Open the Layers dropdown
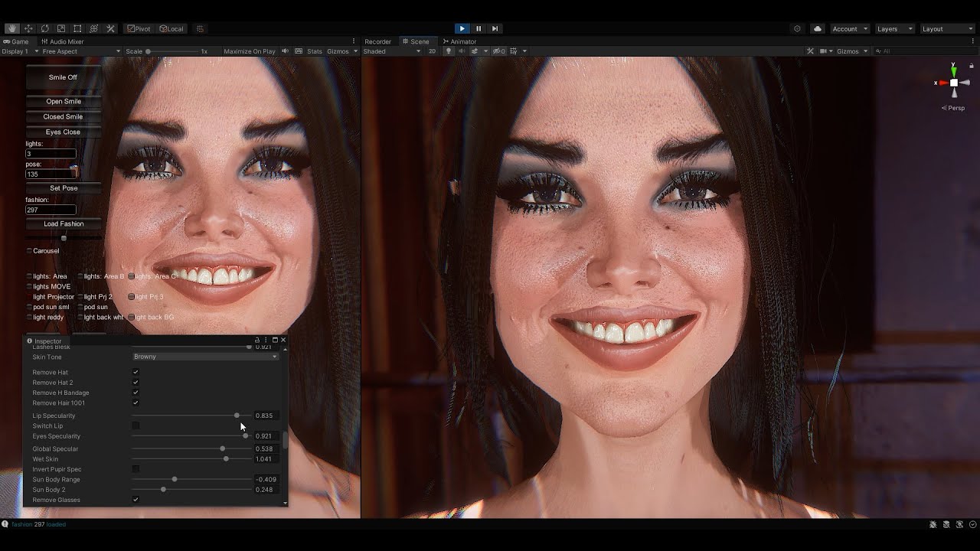 895,28
